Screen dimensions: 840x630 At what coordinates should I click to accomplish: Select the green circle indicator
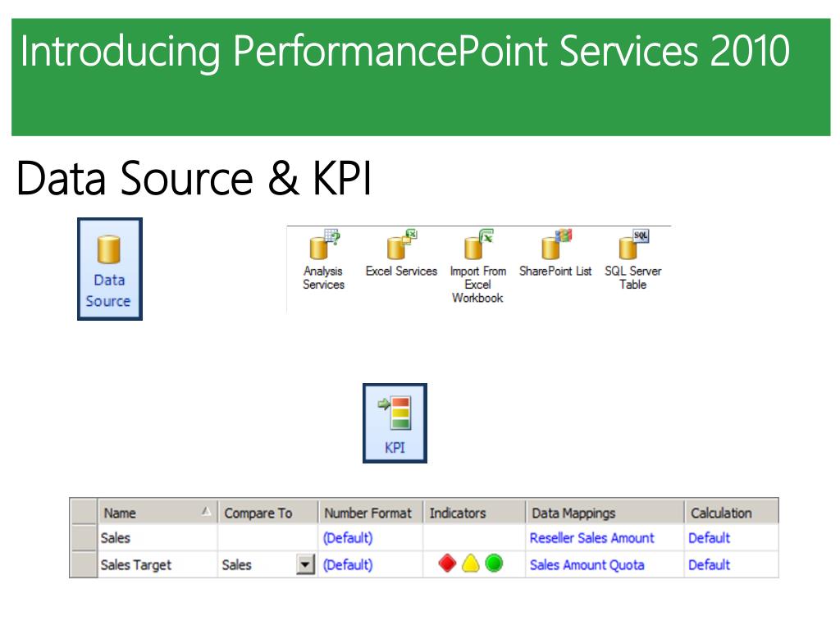point(494,563)
